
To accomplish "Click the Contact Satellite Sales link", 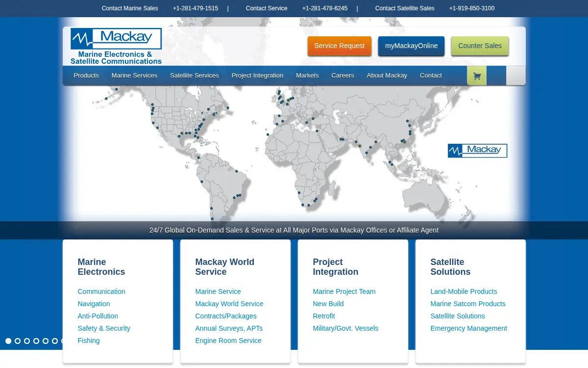I will tap(405, 8).
